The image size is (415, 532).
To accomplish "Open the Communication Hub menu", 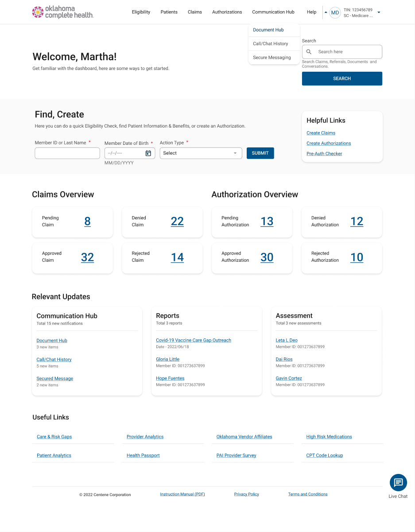I will pos(273,12).
